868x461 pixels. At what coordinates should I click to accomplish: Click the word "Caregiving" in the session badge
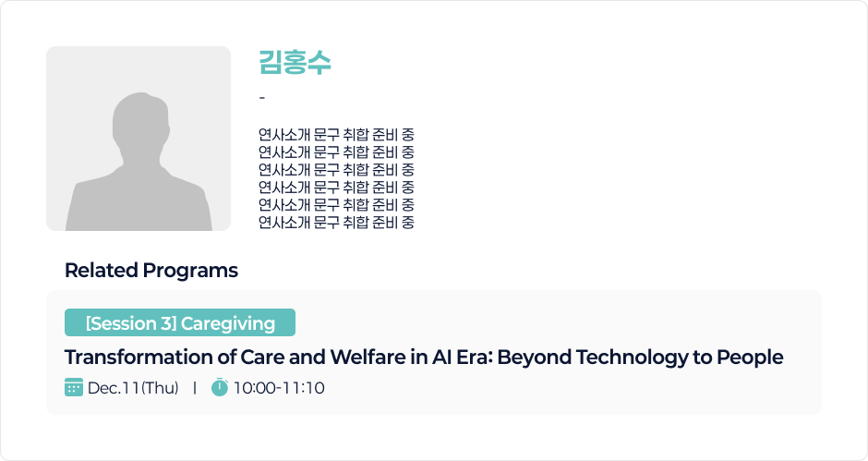tap(228, 323)
